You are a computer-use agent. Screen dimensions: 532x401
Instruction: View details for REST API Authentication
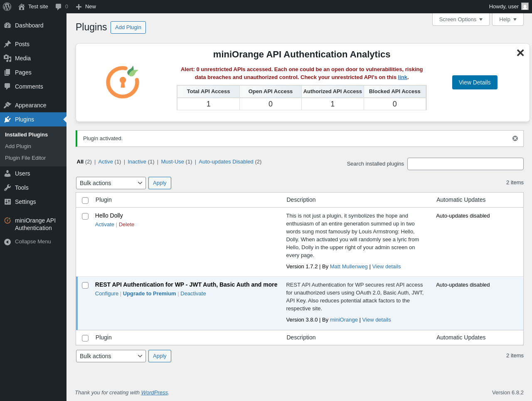tap(377, 320)
